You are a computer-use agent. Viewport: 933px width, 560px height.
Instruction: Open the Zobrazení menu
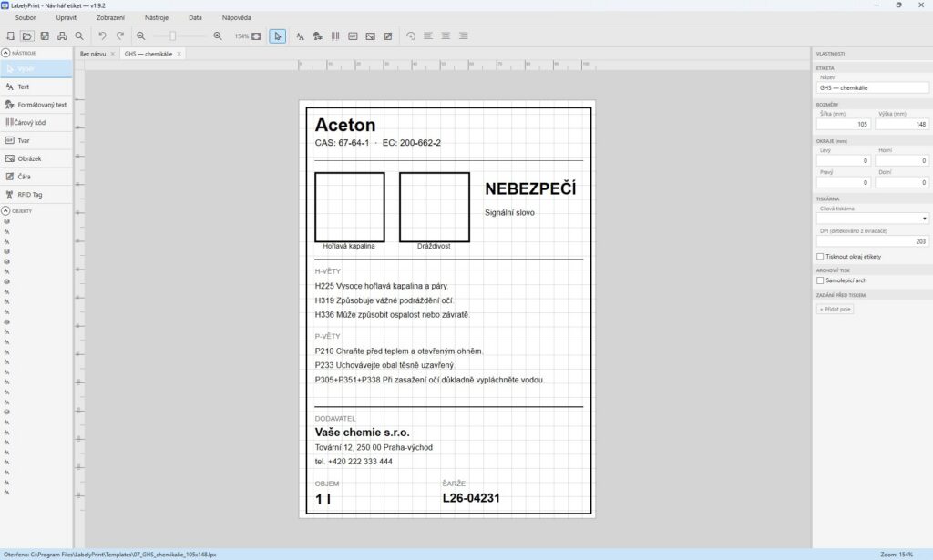click(110, 18)
